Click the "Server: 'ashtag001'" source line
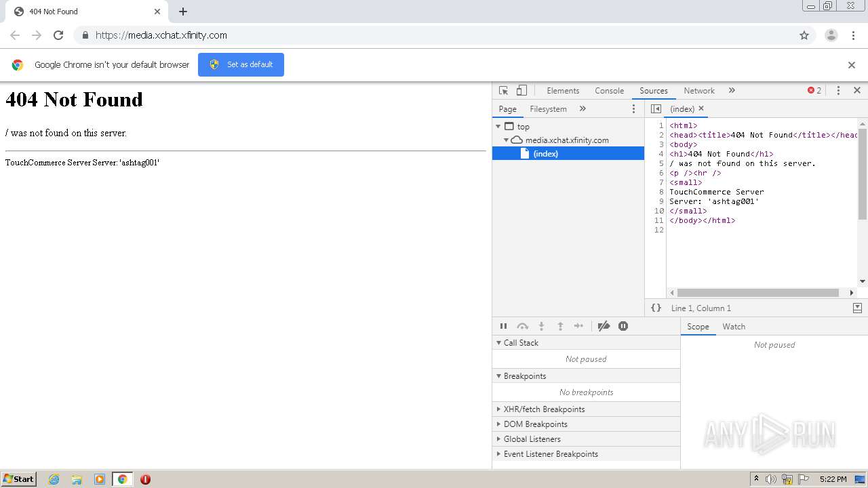The width and height of the screenshot is (868, 488). click(x=714, y=201)
